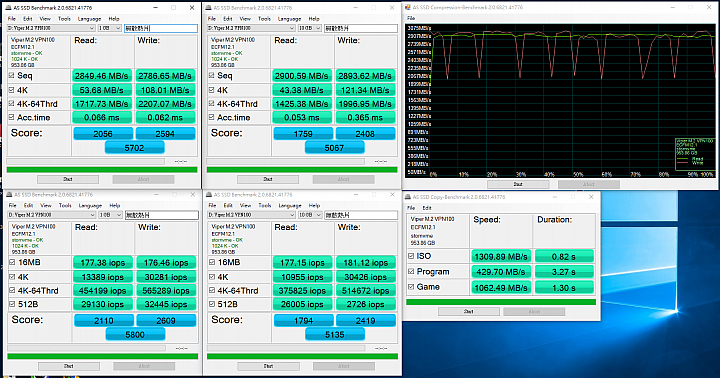Click Start in the Copy-Benchmark window

469,311
